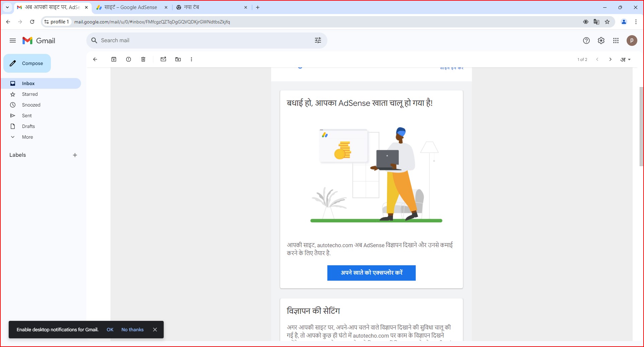The image size is (644, 347).
Task: Go to the newer email arrow
Action: 597,59
